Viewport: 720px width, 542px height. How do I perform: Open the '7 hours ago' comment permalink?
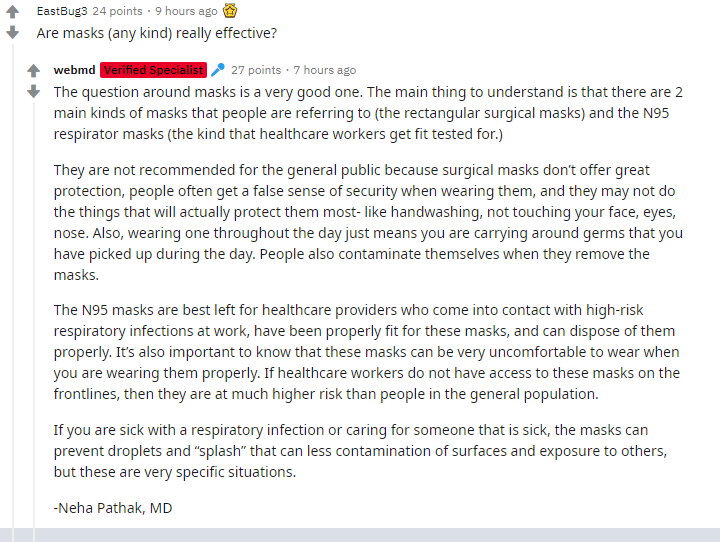click(325, 70)
